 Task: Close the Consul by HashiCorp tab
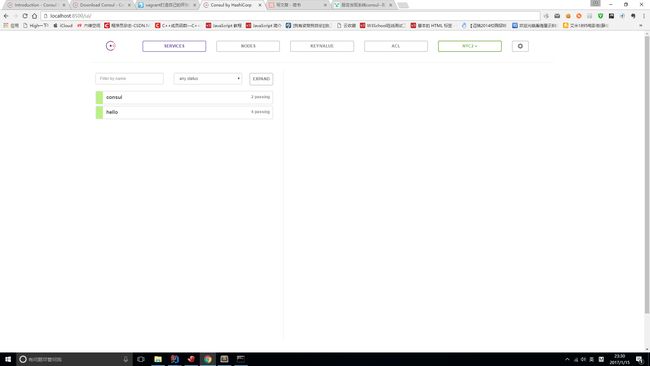pos(260,5)
